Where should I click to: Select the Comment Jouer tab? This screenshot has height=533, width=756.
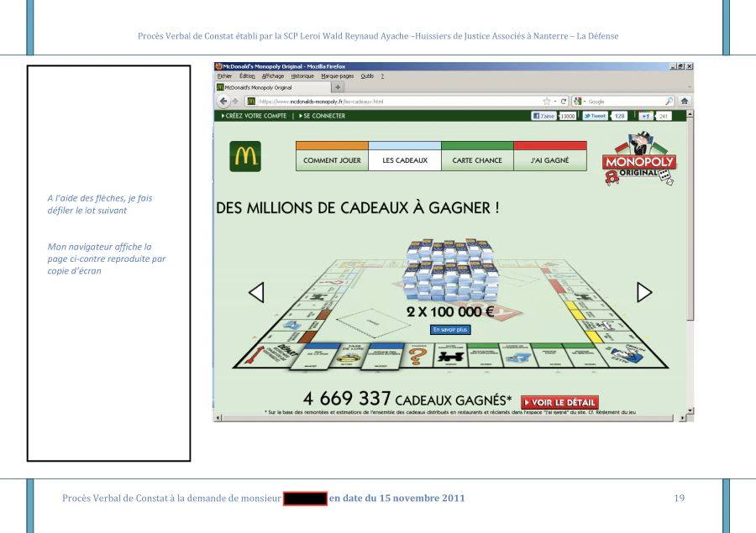coord(332,160)
